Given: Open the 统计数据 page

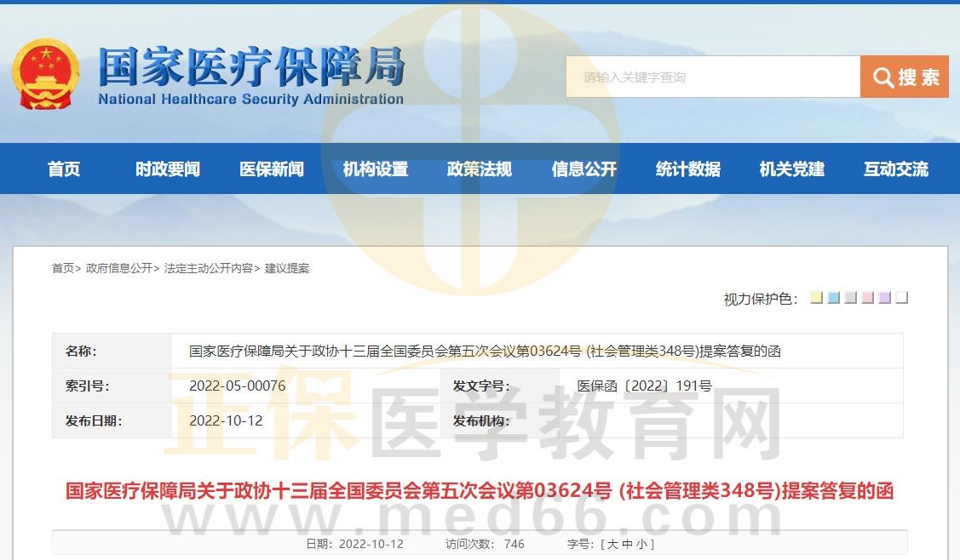Looking at the screenshot, I should [x=688, y=169].
